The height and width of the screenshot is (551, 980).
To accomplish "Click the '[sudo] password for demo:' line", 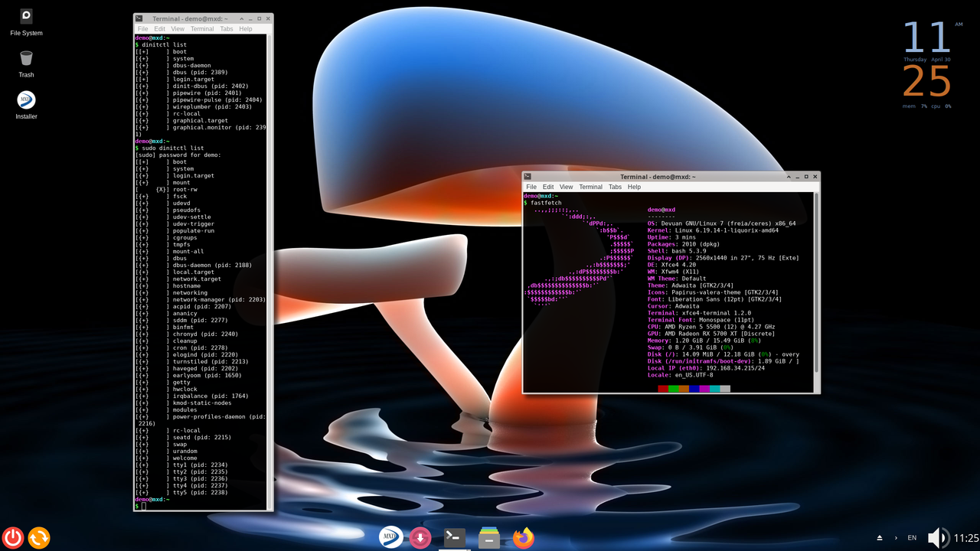I will pyautogui.click(x=178, y=155).
